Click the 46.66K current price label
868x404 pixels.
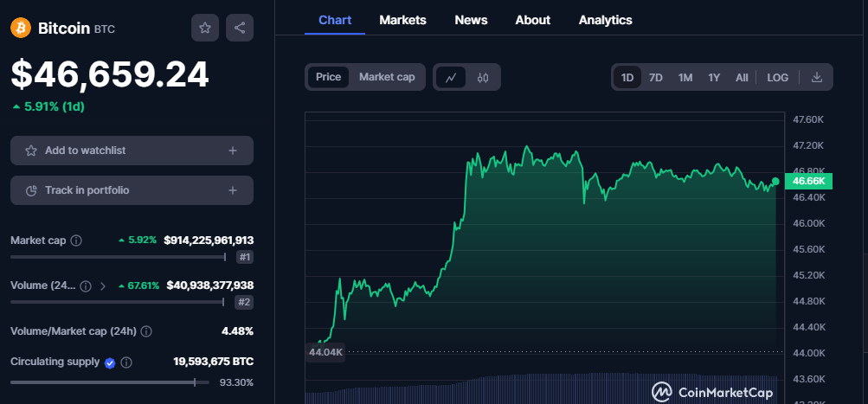[x=809, y=181]
